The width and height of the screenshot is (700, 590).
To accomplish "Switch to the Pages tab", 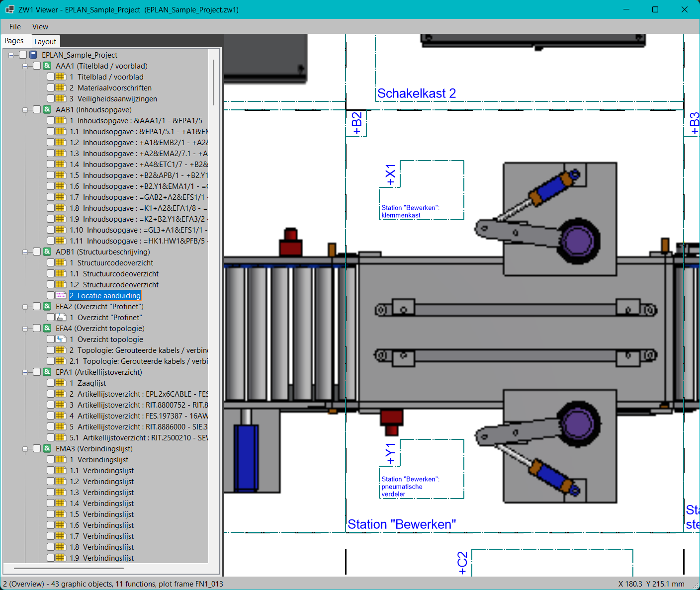I will click(14, 41).
